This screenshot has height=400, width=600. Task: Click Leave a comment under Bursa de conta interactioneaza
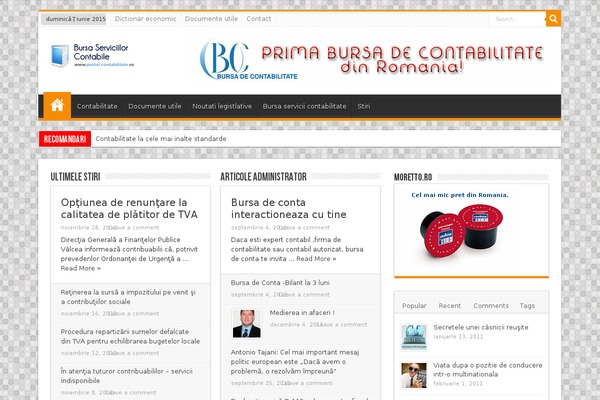[x=306, y=228]
